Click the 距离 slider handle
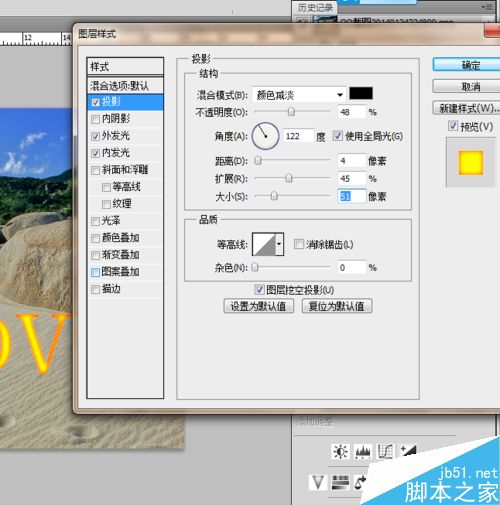Viewport: 500px width, 505px height. click(x=258, y=161)
